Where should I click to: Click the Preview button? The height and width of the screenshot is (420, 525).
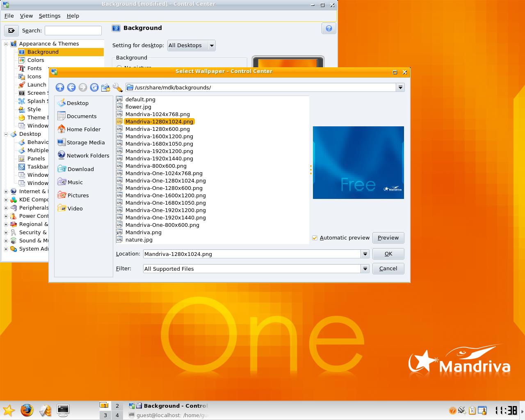388,238
